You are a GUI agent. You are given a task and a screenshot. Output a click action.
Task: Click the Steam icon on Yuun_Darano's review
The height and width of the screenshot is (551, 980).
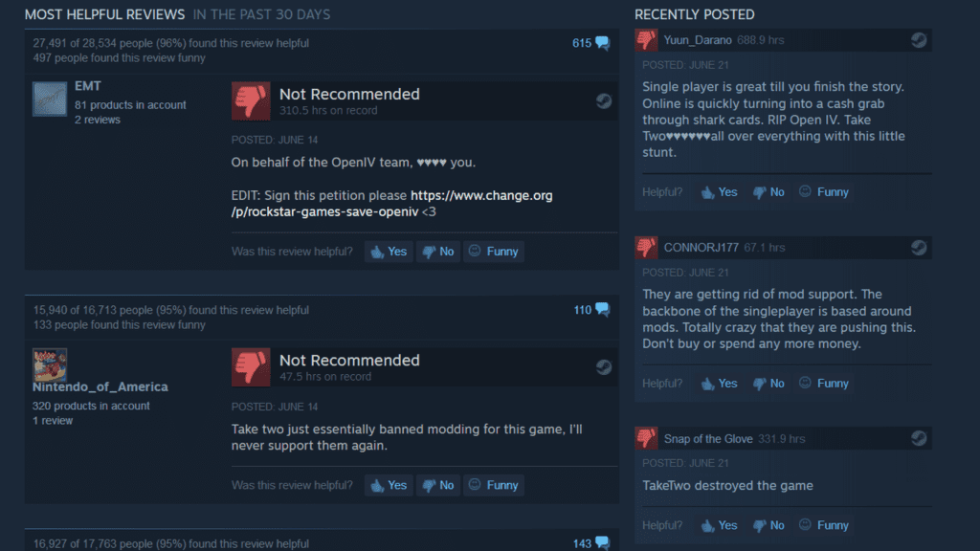pos(918,40)
